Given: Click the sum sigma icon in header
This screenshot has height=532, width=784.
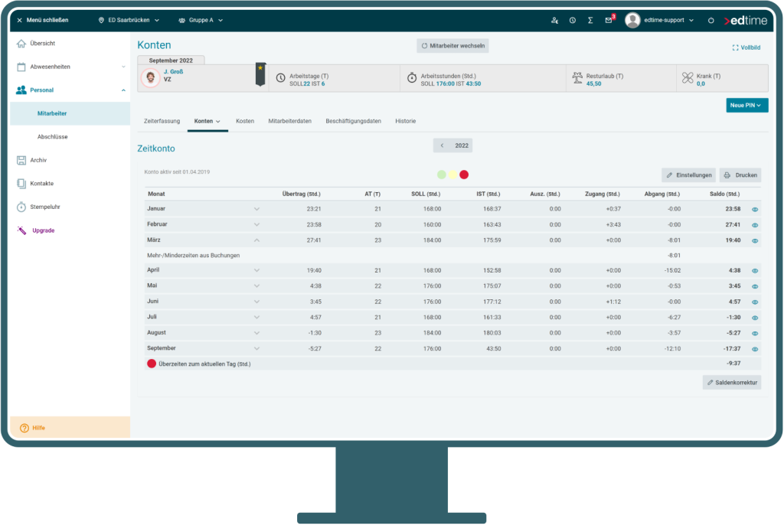Looking at the screenshot, I should click(590, 20).
